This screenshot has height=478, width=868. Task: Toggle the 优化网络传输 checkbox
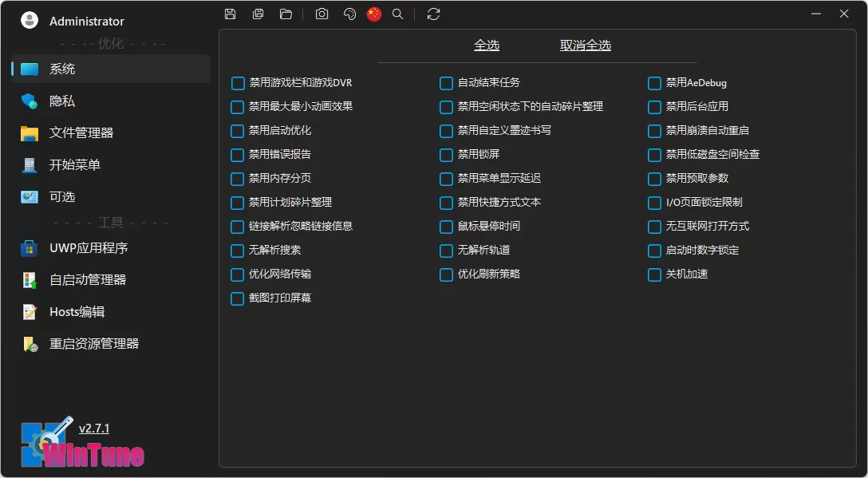tap(237, 275)
